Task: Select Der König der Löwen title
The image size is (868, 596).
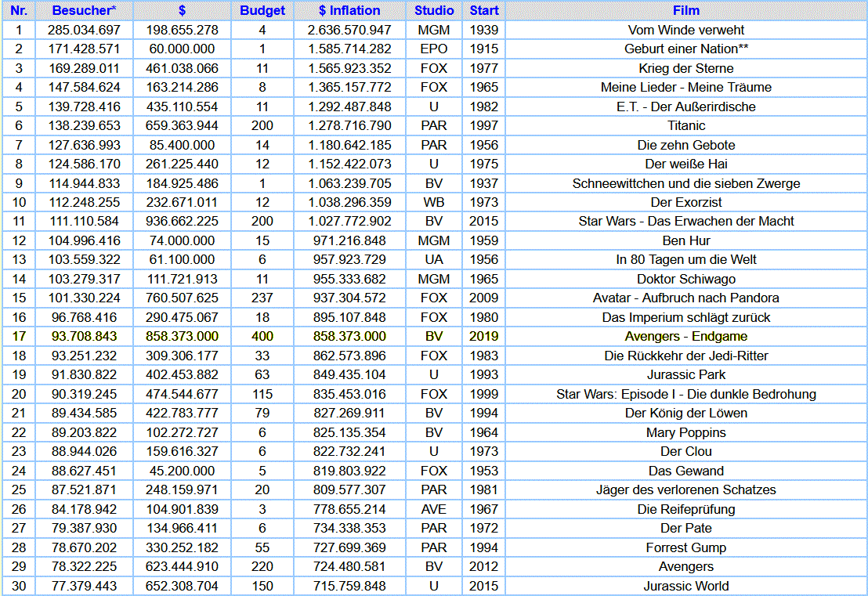Action: point(686,413)
